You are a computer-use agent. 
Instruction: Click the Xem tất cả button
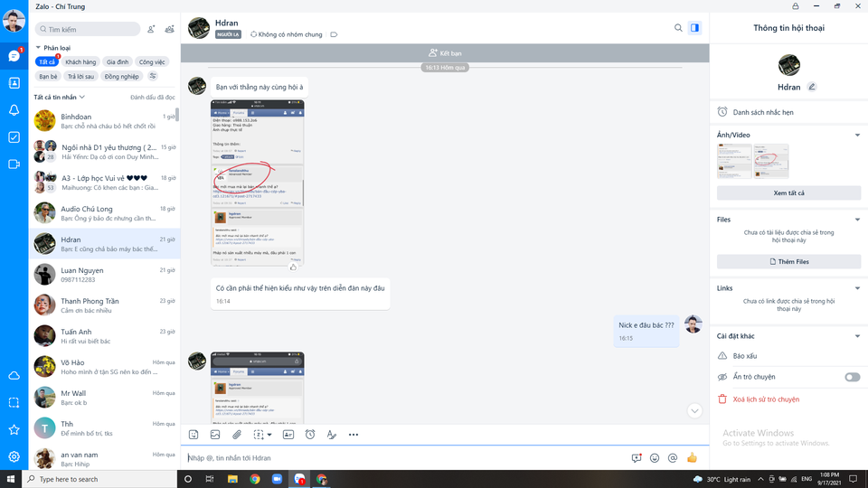788,193
